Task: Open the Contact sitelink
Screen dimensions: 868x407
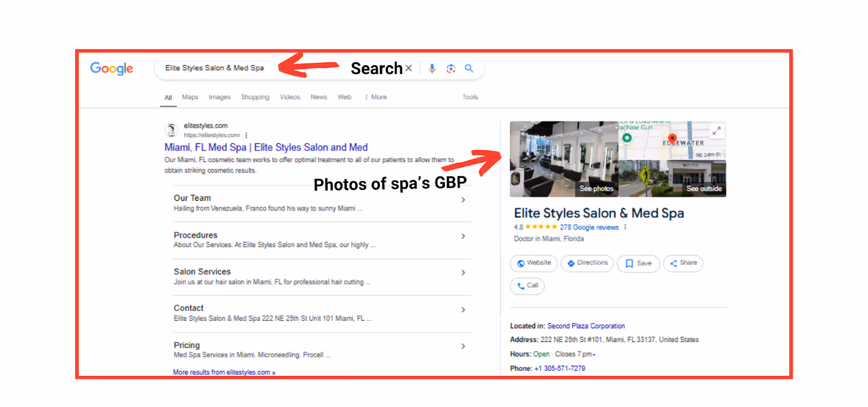Action: click(188, 308)
